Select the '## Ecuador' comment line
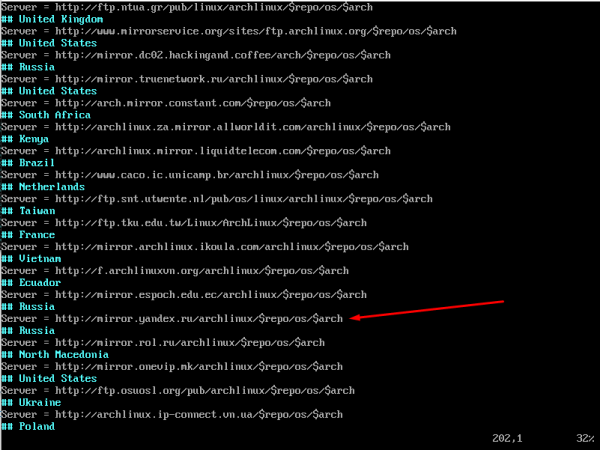 pos(31,283)
